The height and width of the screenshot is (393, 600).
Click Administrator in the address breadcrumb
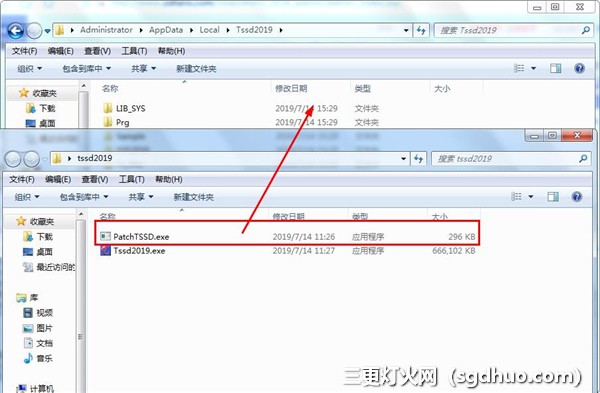[x=106, y=30]
